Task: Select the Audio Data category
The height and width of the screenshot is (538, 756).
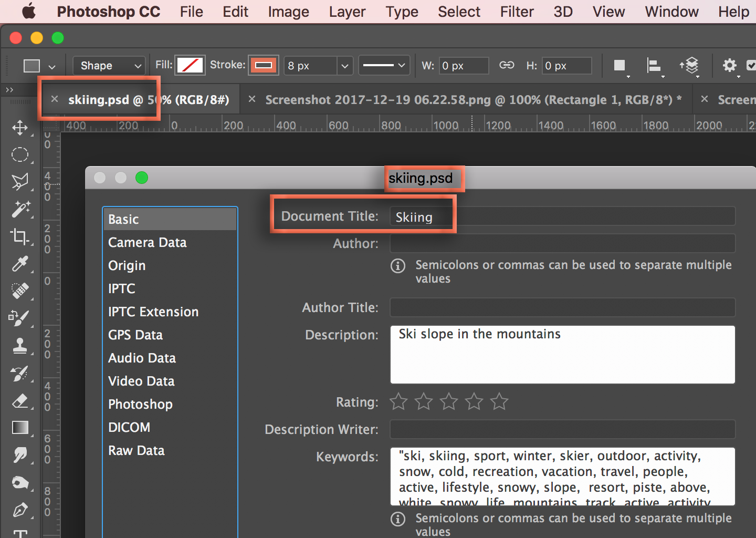Action: [170, 358]
